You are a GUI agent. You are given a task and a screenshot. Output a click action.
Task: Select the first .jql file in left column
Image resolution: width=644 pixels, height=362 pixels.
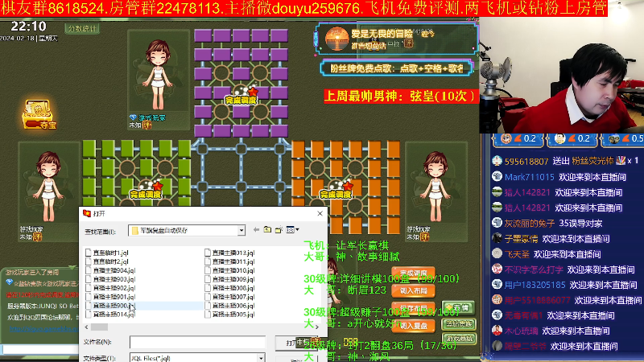[107, 253]
